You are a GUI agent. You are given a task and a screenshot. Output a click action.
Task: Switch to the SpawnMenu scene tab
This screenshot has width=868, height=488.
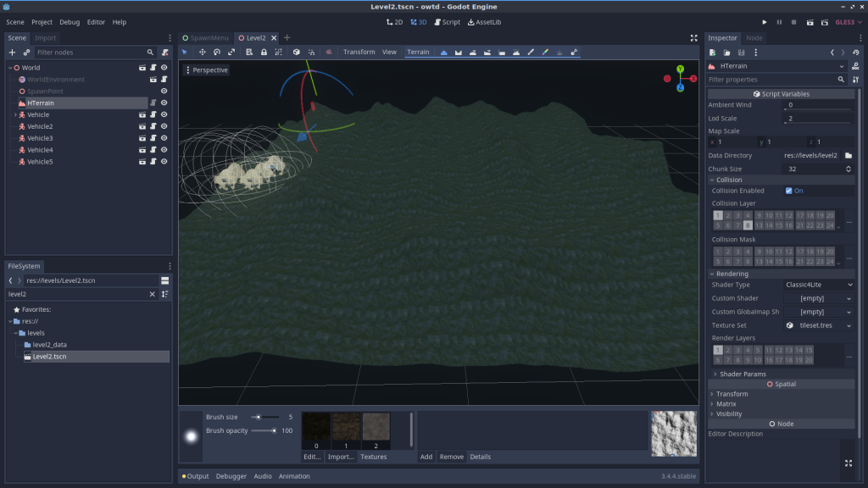pyautogui.click(x=205, y=37)
